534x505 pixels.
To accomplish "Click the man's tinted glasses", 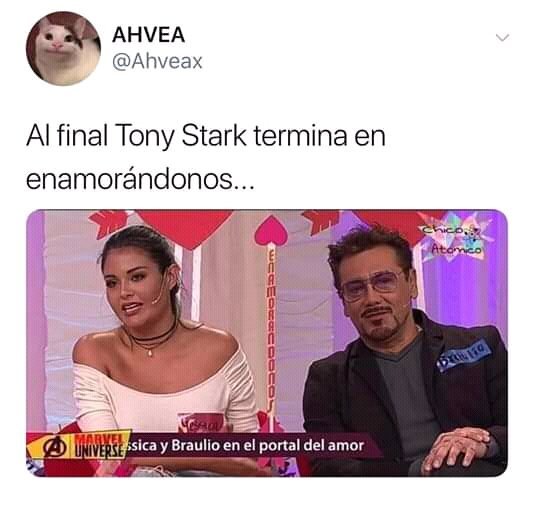I will tap(372, 285).
